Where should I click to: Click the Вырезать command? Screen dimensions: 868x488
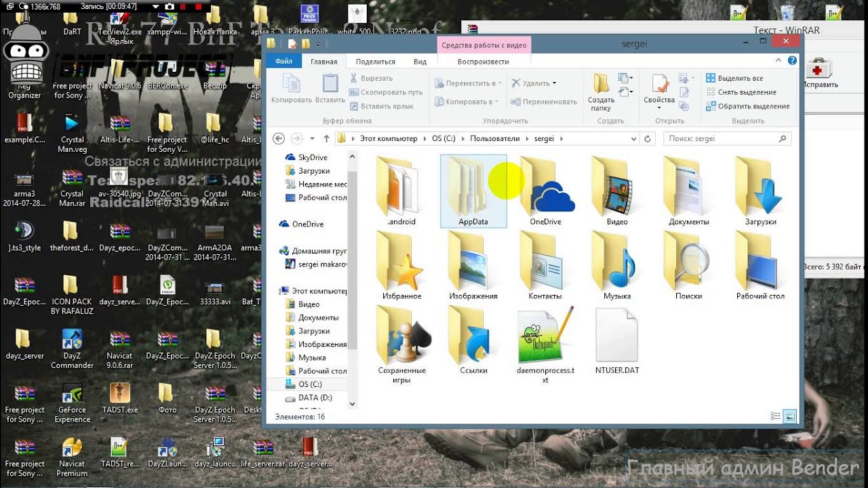(371, 78)
